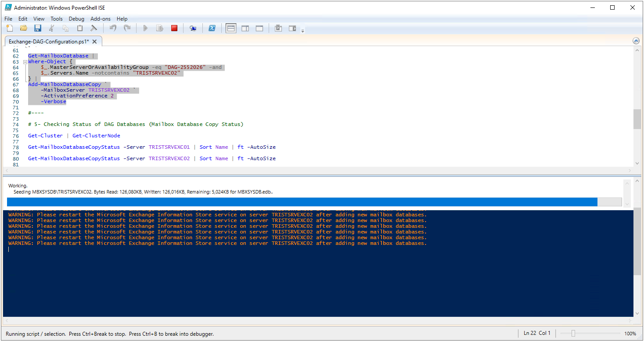Launch PowerShell.exe from the blue console icon
644x341 pixels.
(212, 28)
